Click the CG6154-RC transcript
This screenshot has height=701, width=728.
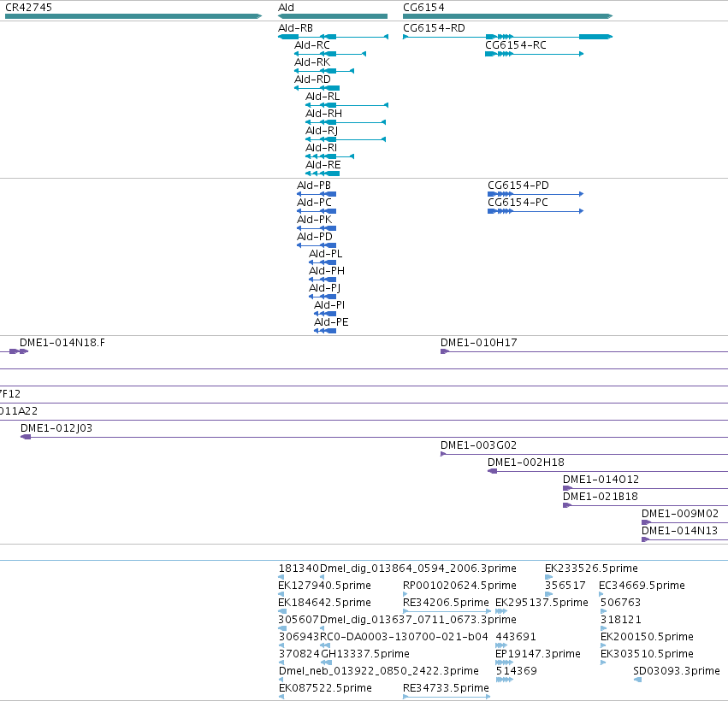534,54
